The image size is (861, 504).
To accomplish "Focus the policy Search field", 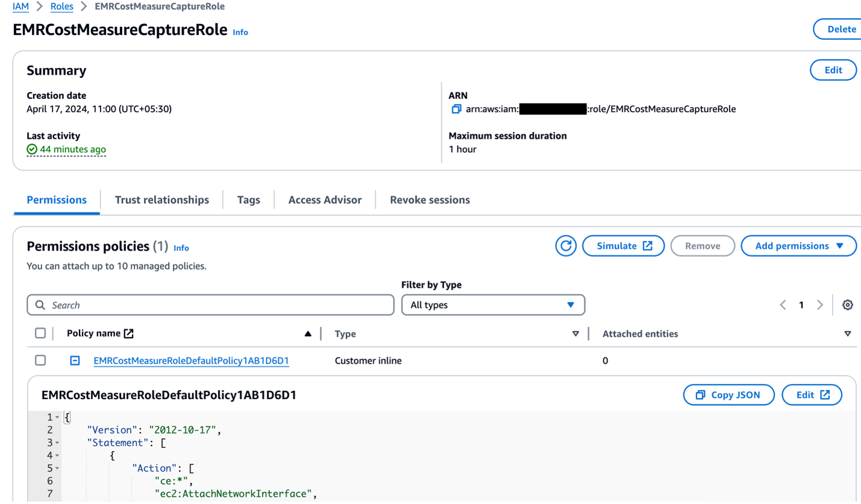I will 211,305.
